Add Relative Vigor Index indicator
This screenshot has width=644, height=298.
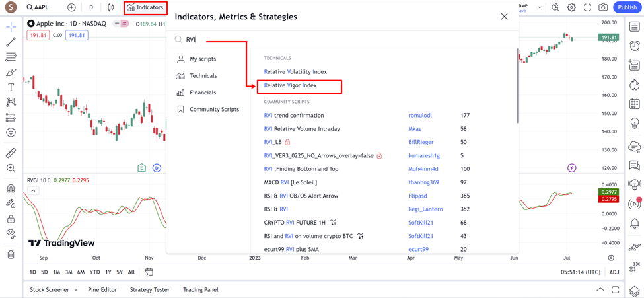point(291,85)
